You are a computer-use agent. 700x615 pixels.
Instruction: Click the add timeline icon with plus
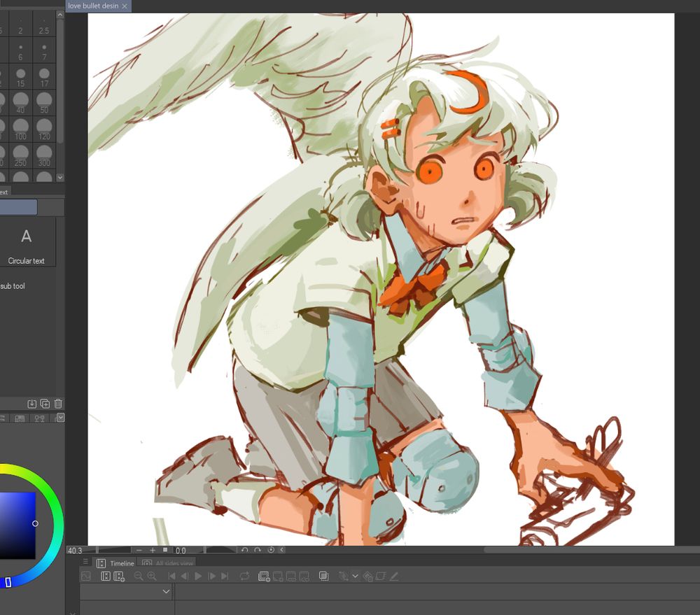point(119,577)
